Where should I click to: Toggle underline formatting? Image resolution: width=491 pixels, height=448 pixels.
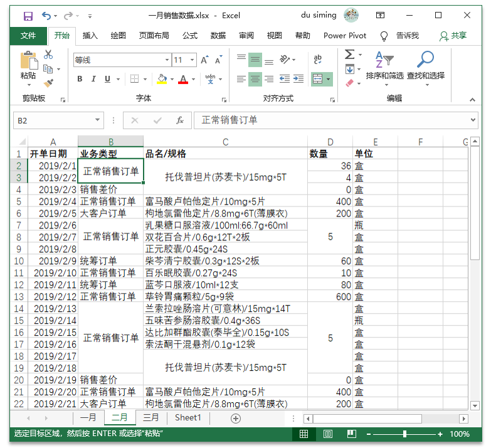107,79
